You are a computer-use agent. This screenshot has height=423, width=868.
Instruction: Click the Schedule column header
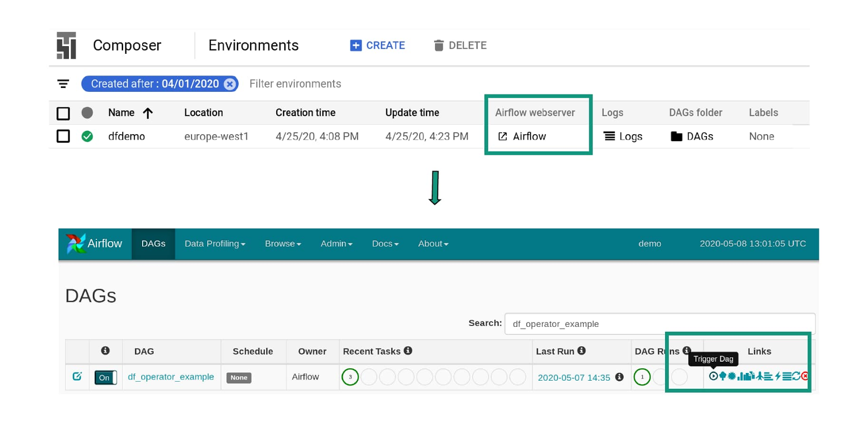(x=253, y=351)
